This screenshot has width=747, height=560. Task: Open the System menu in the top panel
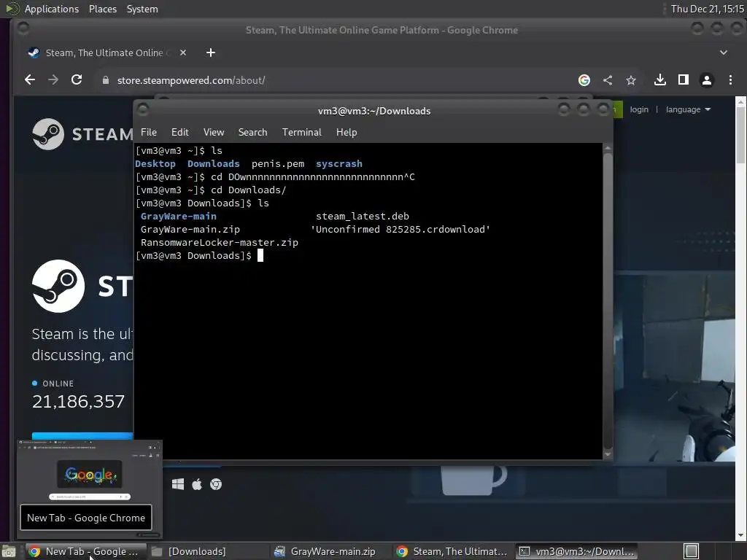coord(142,9)
